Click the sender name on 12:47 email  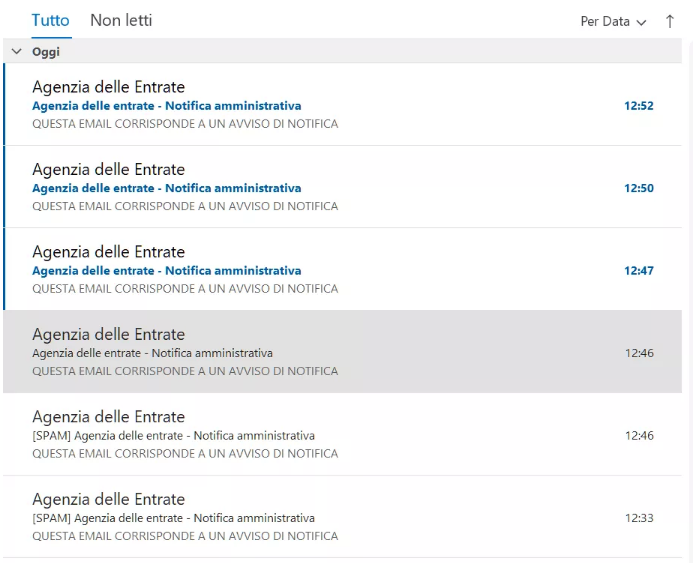tap(108, 252)
